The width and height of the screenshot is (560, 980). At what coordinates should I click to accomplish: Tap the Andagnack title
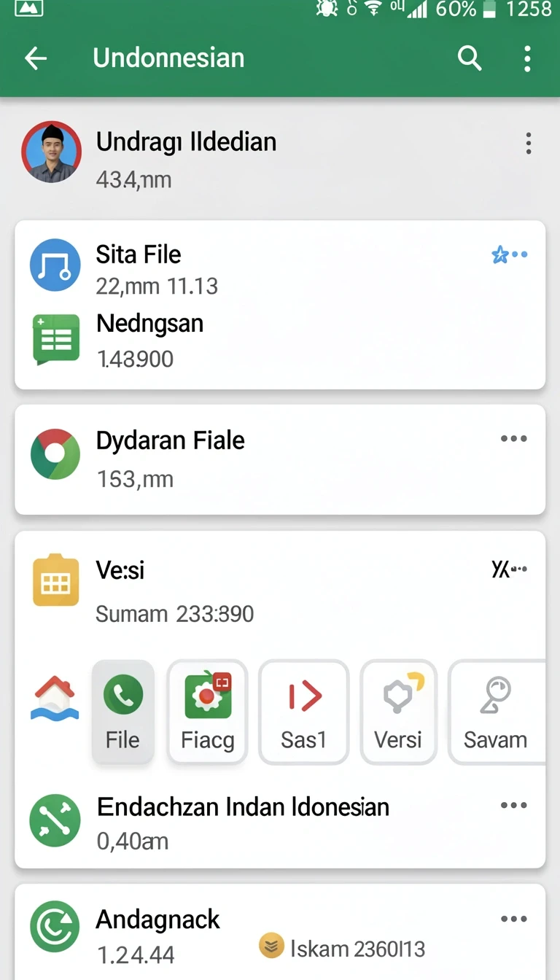tap(158, 920)
